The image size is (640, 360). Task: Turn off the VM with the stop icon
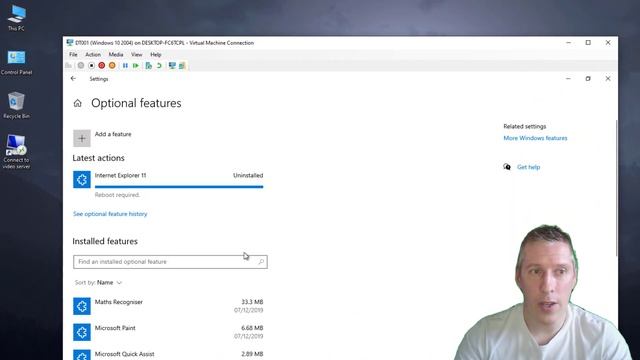(x=91, y=66)
